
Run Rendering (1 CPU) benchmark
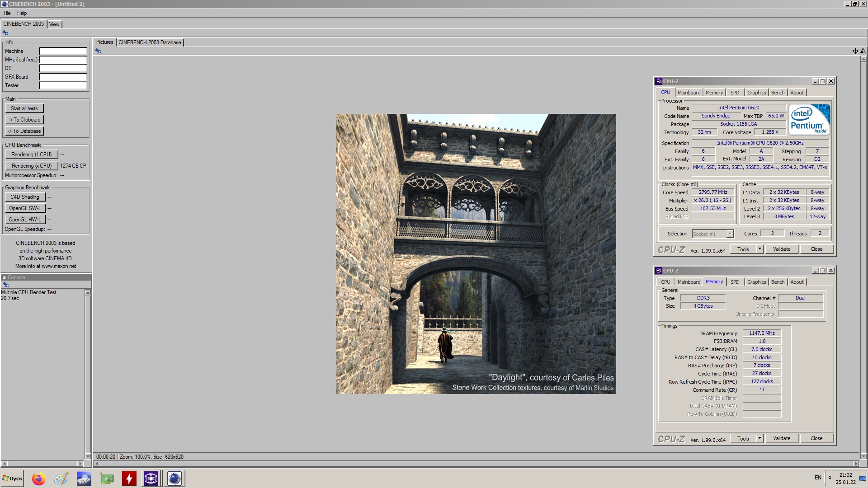(32, 155)
